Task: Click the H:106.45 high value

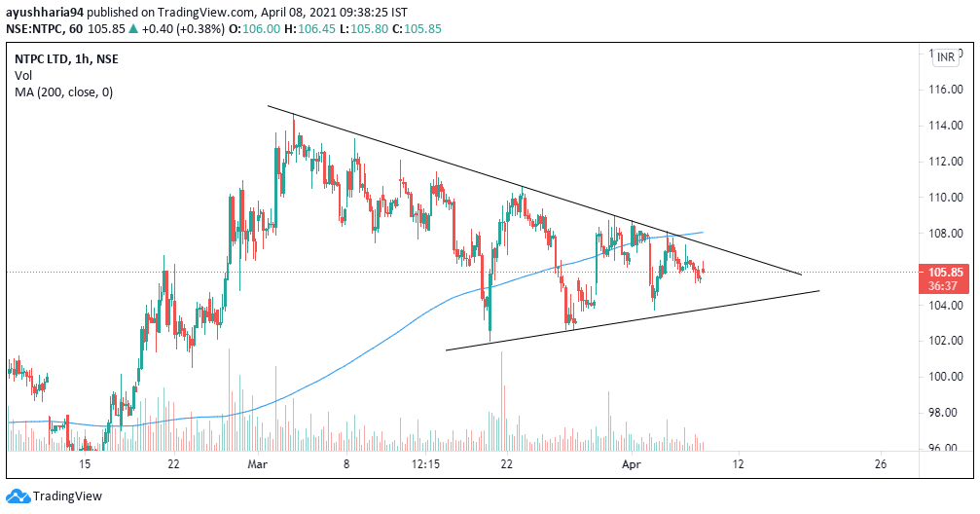Action: pyautogui.click(x=309, y=29)
